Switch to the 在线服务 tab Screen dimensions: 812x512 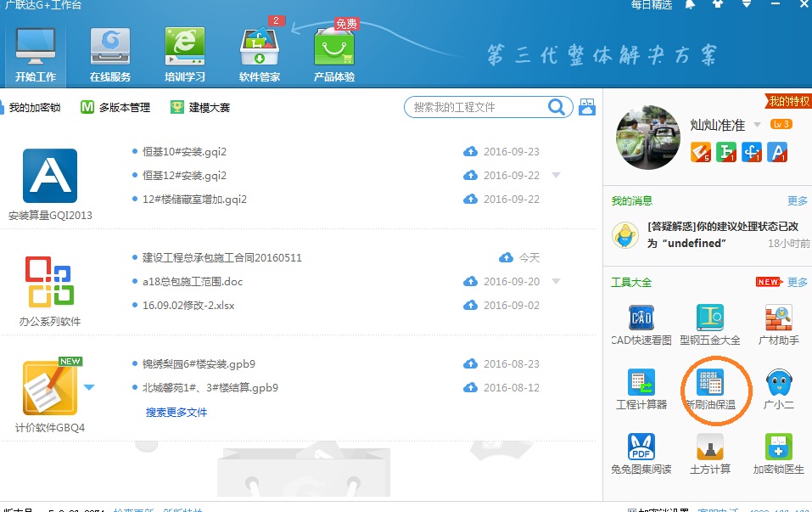(x=109, y=55)
